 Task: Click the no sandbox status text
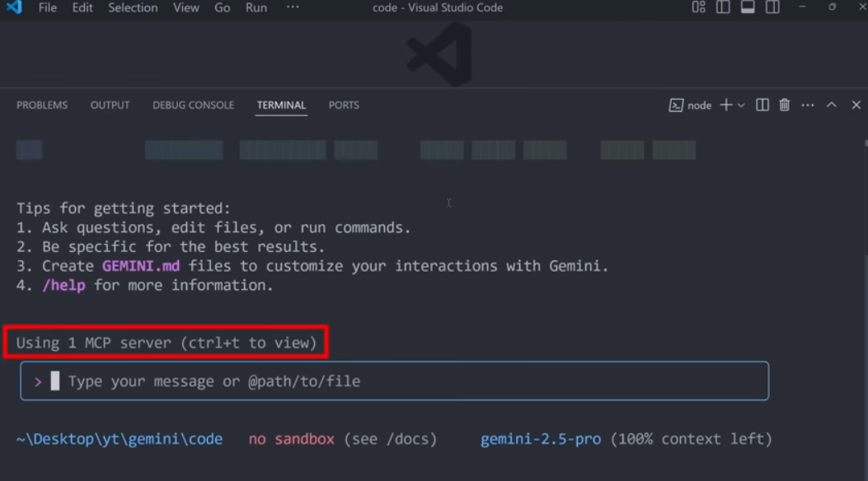[x=291, y=439]
